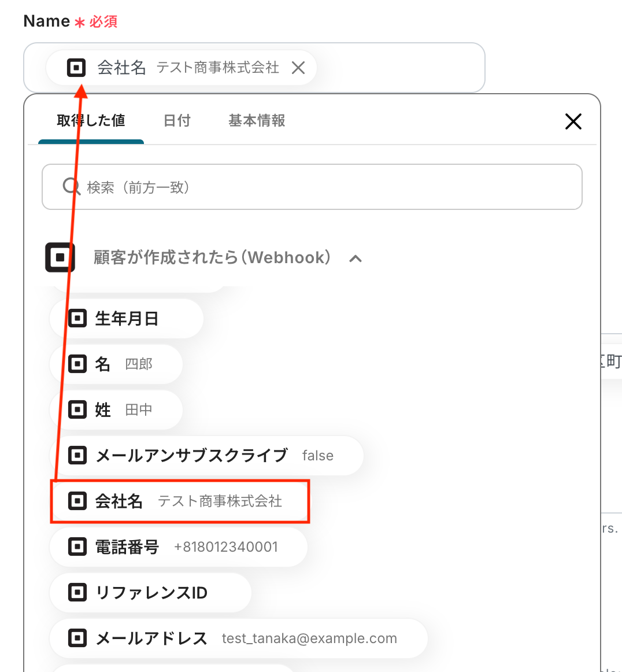
Task: Switch to the 取得した値 tab
Action: pos(91,120)
